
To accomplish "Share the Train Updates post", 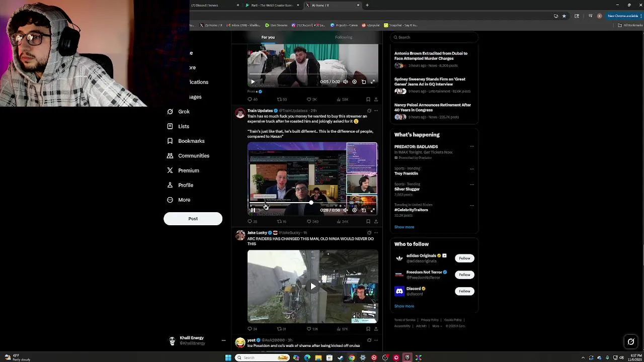I will click(x=376, y=221).
